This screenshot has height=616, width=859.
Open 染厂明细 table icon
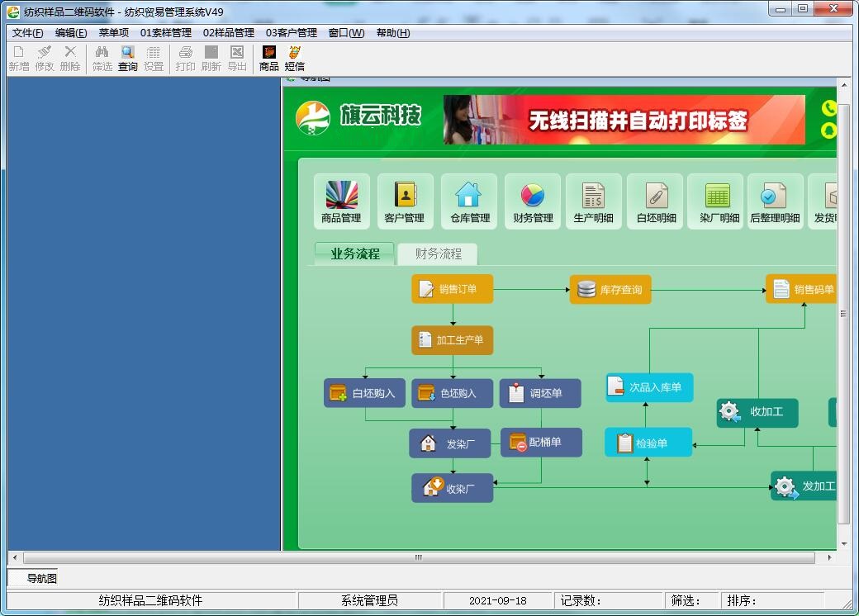click(x=715, y=201)
